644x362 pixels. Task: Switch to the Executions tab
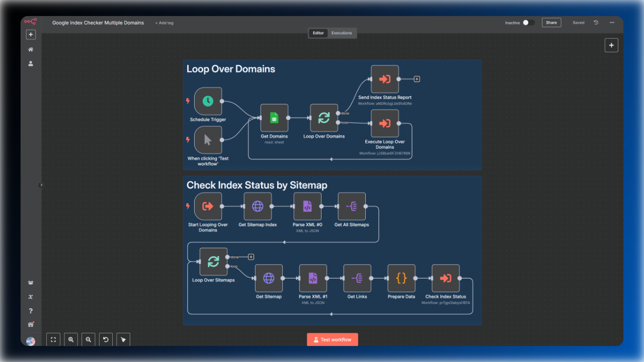342,33
